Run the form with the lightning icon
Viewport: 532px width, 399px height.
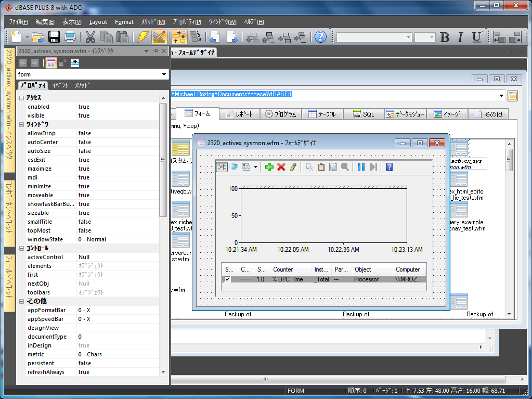click(143, 36)
